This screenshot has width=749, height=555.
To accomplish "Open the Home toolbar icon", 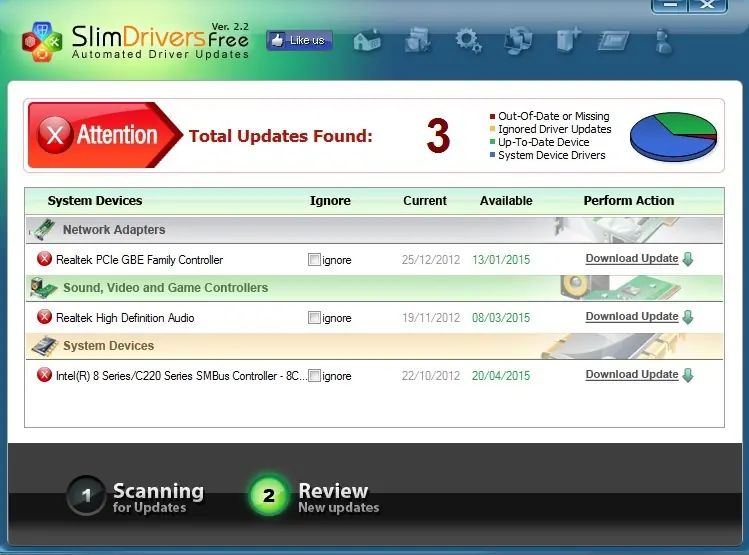I will click(x=367, y=40).
